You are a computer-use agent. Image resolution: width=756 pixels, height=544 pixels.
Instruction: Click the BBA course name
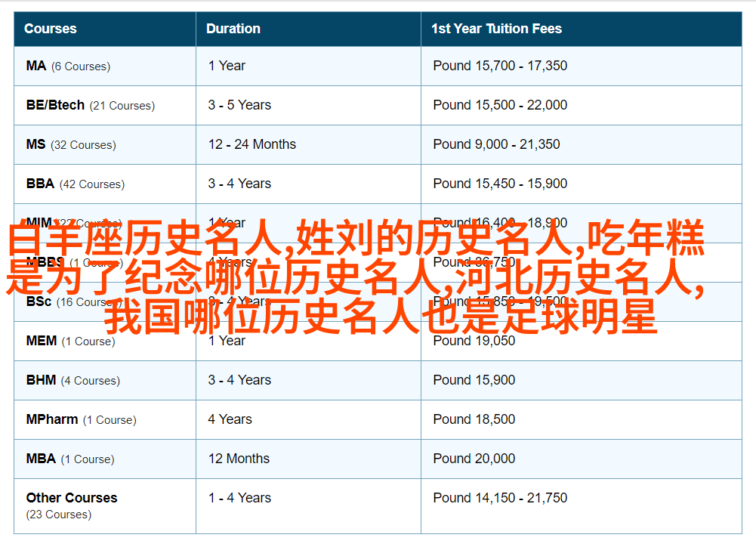coord(40,184)
